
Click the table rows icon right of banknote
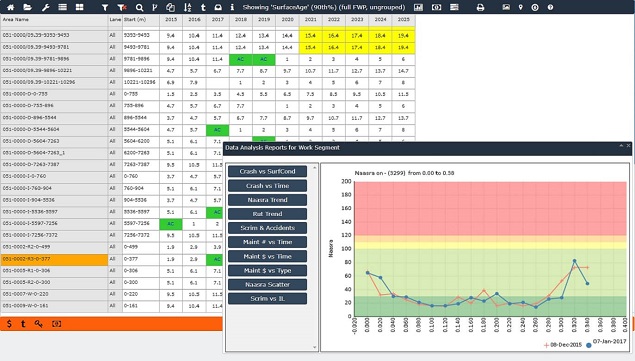coord(454,7)
